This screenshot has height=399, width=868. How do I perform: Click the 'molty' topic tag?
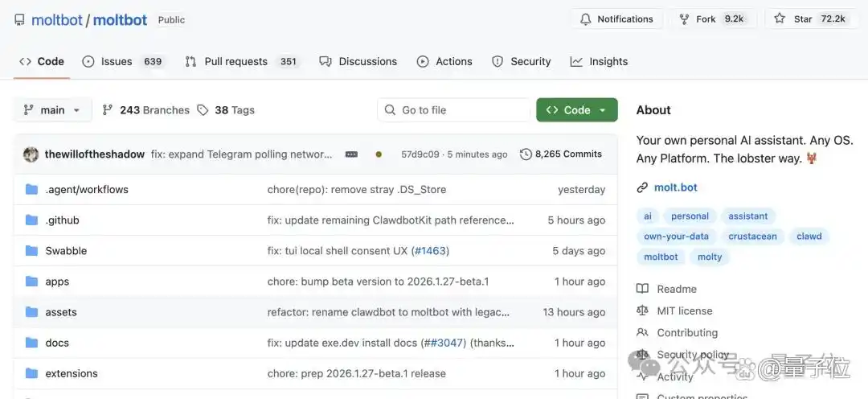pyautogui.click(x=710, y=257)
